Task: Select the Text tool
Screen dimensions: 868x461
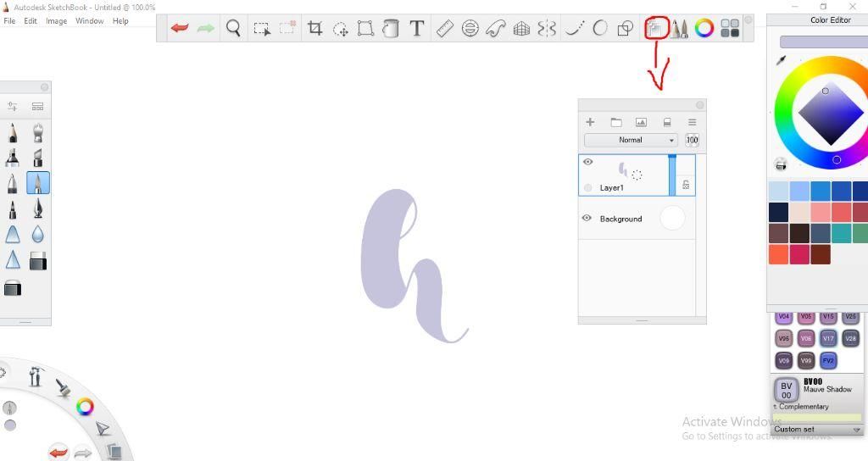Action: point(417,28)
